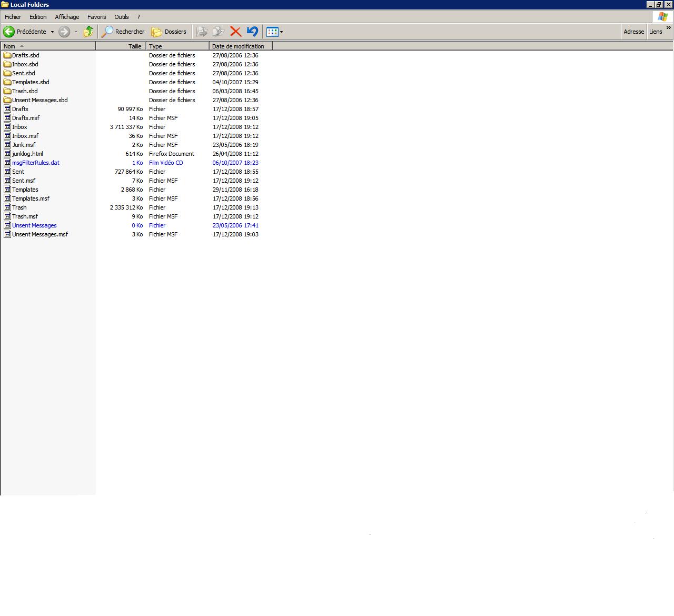Click the 2 335 312 Ko size value
The image size is (674, 616).
[126, 207]
